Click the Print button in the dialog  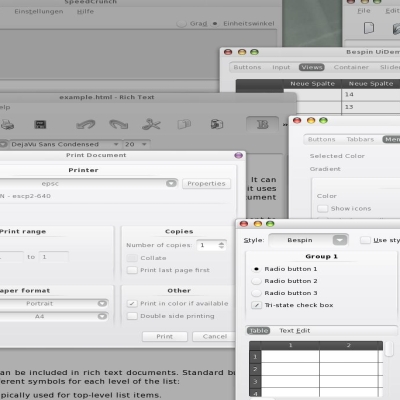point(165,336)
